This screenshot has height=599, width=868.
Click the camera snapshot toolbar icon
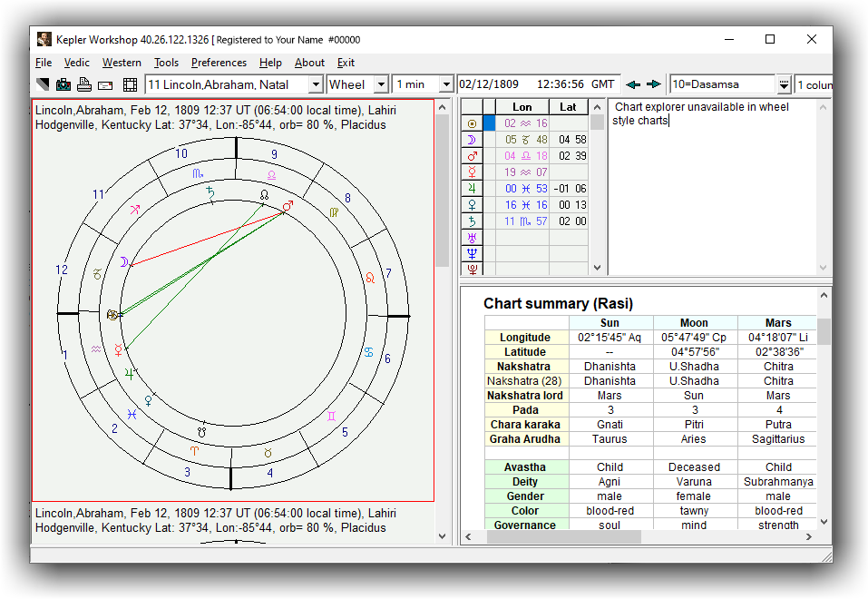point(63,84)
